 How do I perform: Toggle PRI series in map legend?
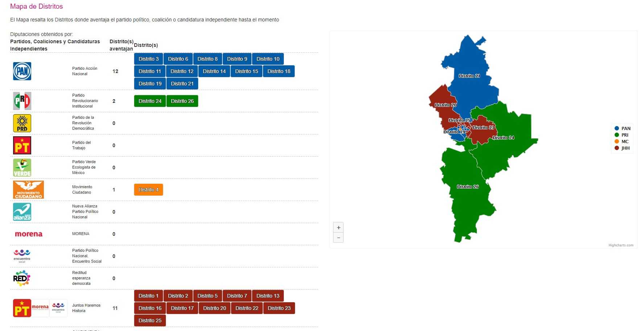(622, 135)
